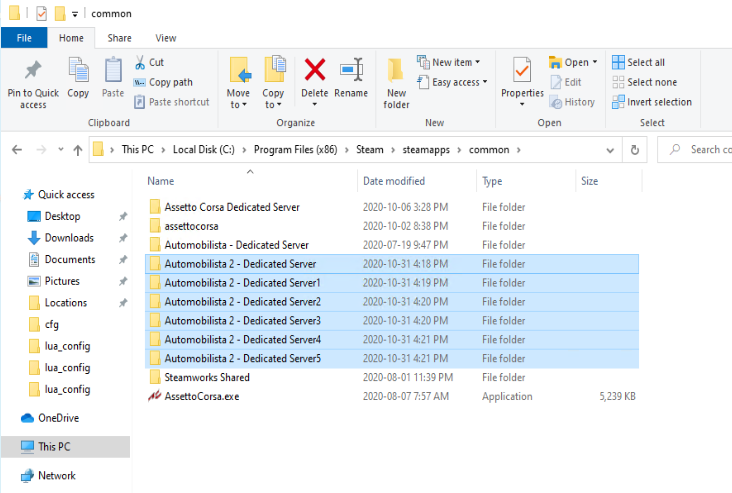Open the Share ribbon tab
The height and width of the screenshot is (493, 732).
pos(119,38)
